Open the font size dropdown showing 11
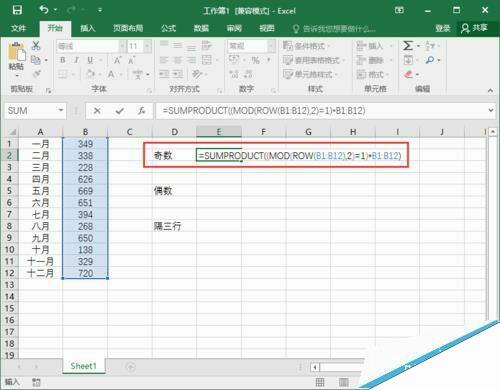 point(147,46)
